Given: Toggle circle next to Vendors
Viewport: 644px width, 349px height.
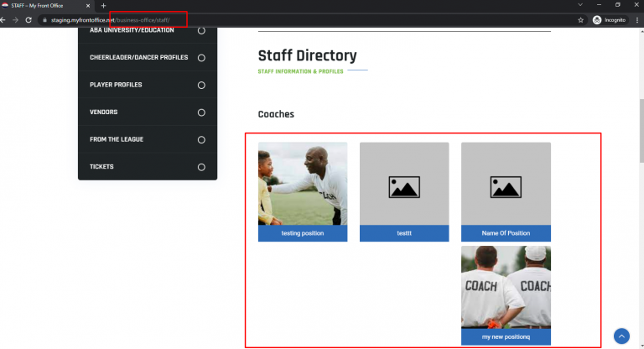Looking at the screenshot, I should coord(201,112).
